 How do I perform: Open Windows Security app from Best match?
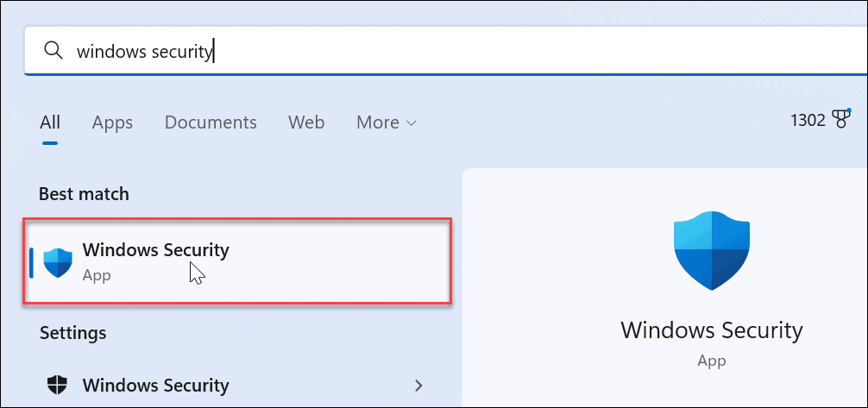click(x=155, y=251)
